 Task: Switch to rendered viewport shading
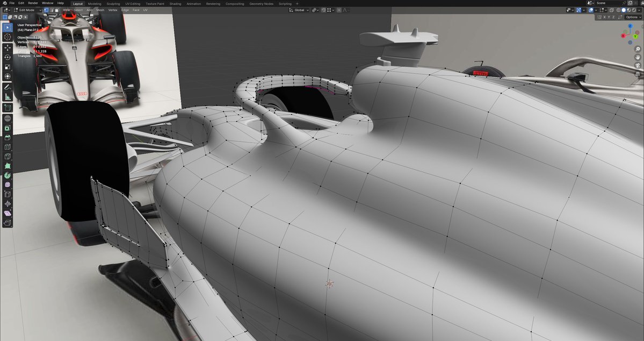[x=634, y=10]
